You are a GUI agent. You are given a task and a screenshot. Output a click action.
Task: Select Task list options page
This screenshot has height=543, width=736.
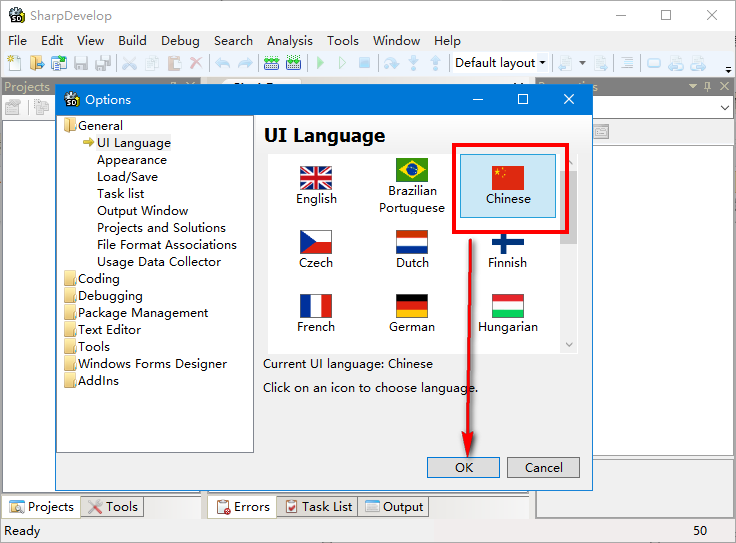(x=121, y=194)
